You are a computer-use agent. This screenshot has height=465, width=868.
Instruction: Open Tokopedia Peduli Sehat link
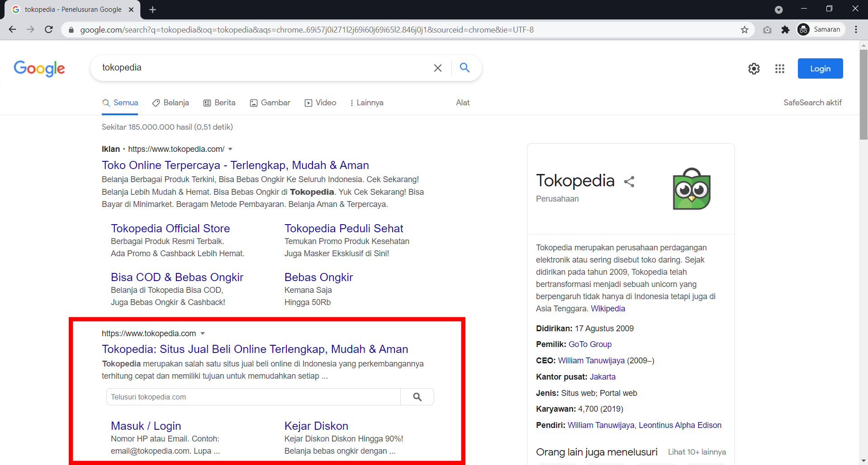(344, 228)
